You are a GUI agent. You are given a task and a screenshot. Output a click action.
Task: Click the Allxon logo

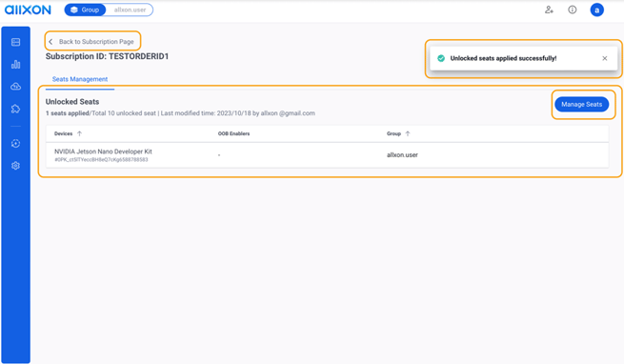point(28,10)
